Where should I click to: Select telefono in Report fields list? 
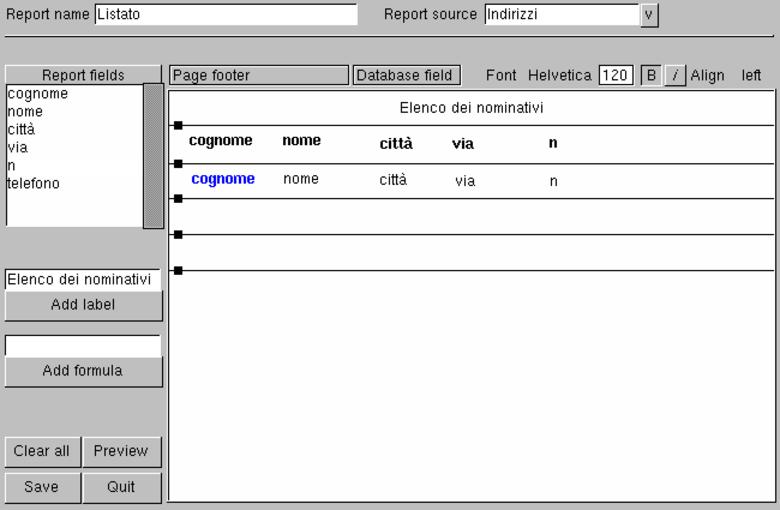click(x=33, y=183)
